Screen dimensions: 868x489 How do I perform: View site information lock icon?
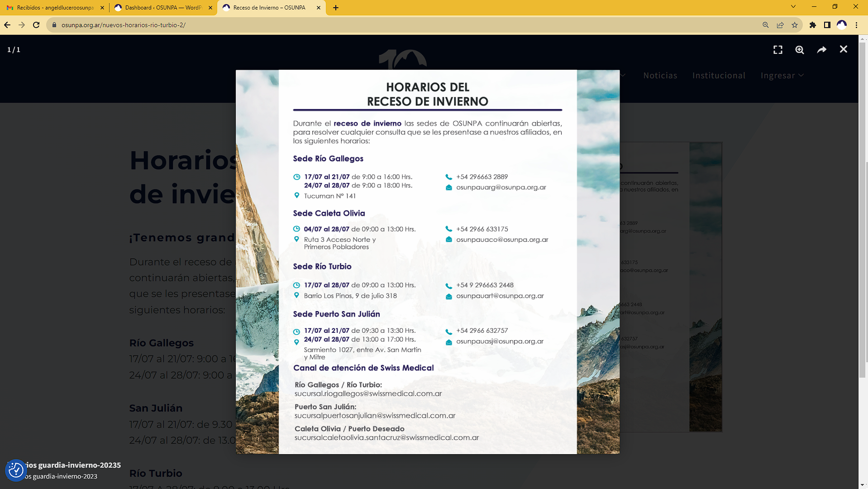54,25
